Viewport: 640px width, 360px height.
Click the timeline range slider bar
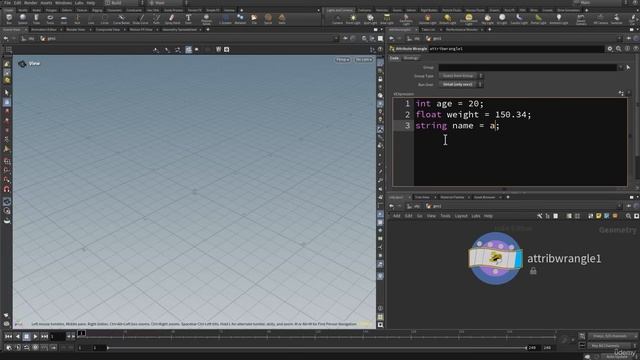317,348
